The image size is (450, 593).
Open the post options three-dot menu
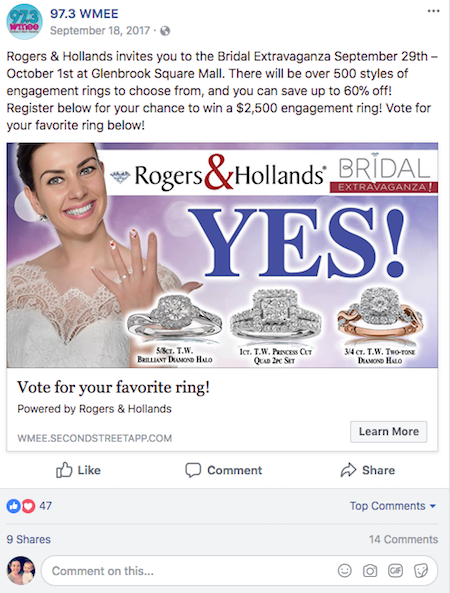coord(433,11)
